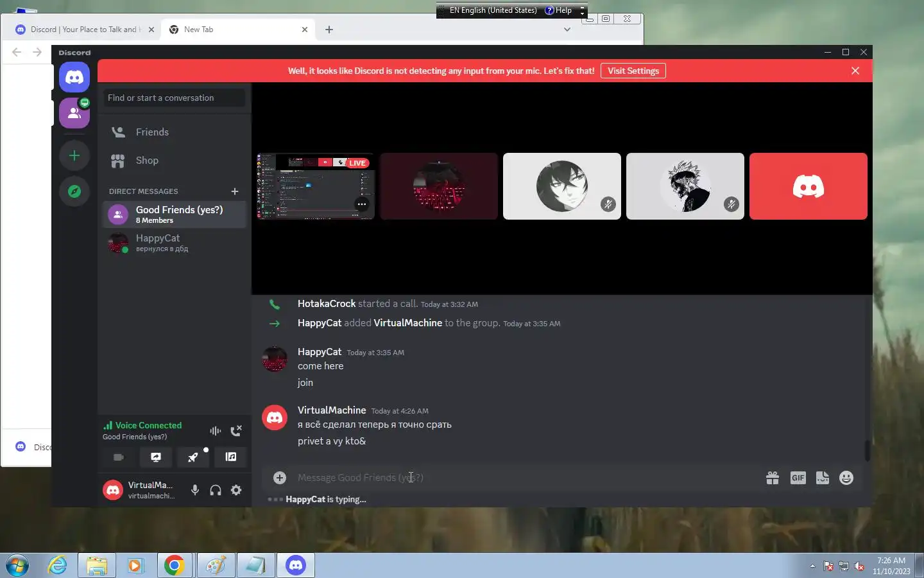Open the Windows Start menu
The height and width of the screenshot is (578, 924).
(17, 566)
